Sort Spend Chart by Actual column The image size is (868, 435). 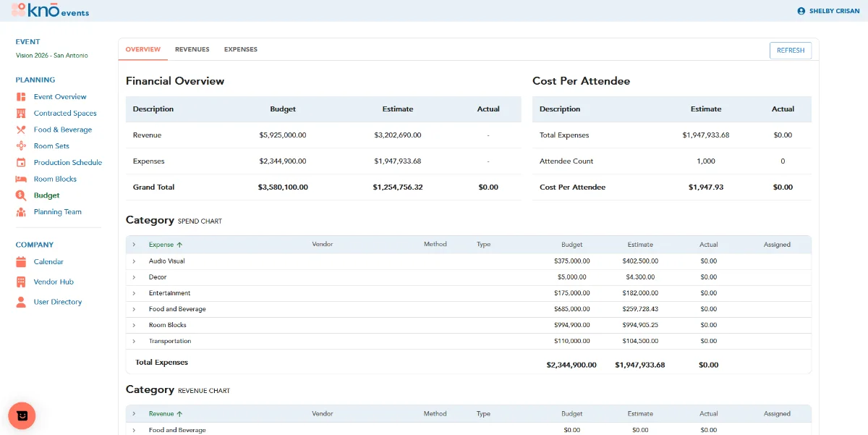709,245
